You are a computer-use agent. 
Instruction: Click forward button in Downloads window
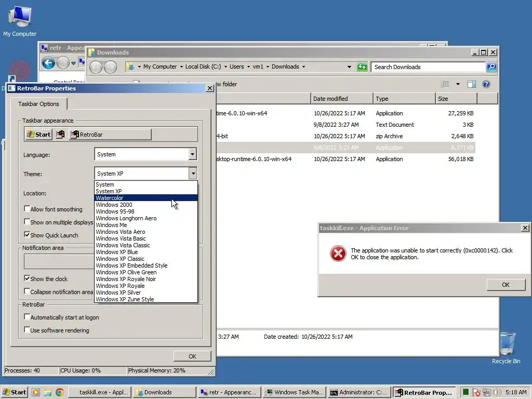[x=110, y=67]
